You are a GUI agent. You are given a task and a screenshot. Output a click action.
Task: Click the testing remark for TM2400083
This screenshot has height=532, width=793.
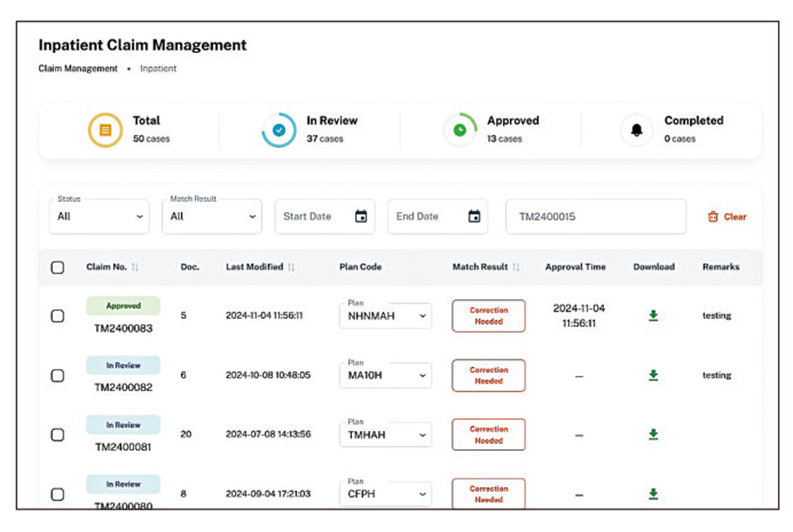click(717, 316)
